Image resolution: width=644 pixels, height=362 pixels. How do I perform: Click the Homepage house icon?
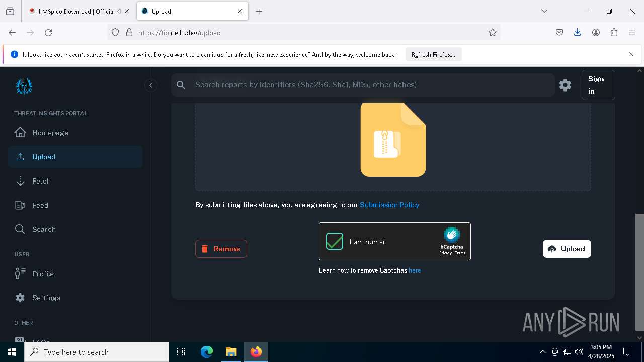(20, 132)
